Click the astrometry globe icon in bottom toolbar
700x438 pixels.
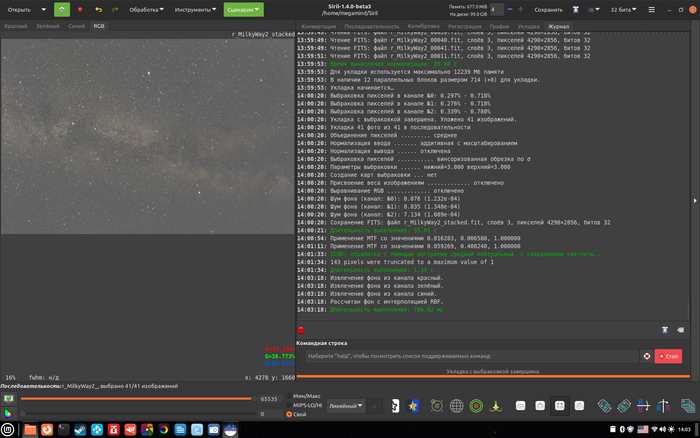[x=456, y=406]
